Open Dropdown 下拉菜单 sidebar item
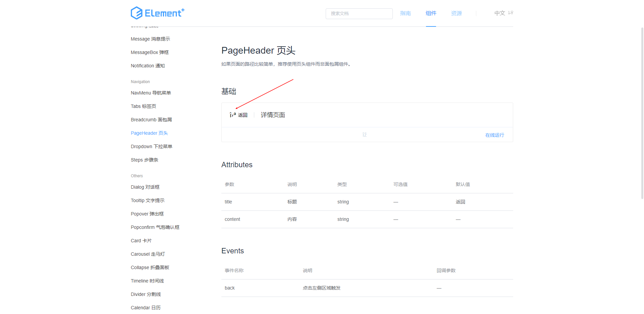 151,146
